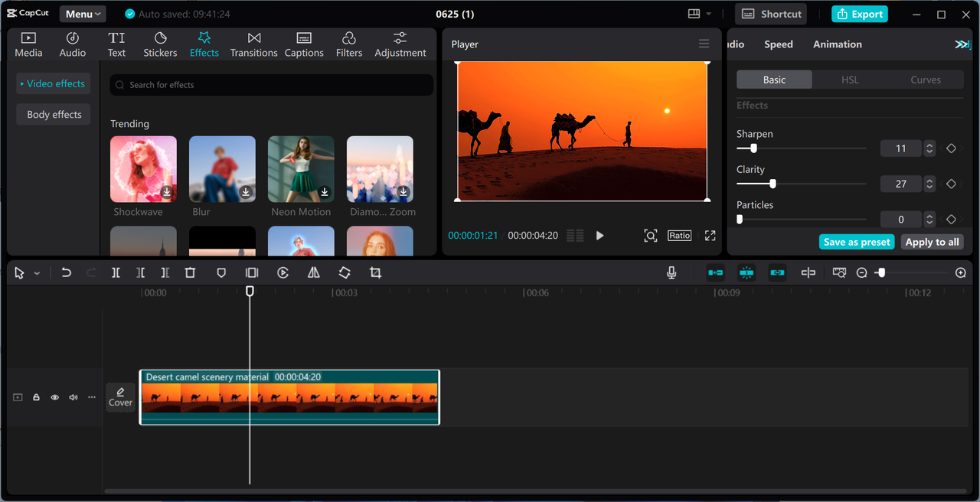Click the Apply to all button

[932, 242]
